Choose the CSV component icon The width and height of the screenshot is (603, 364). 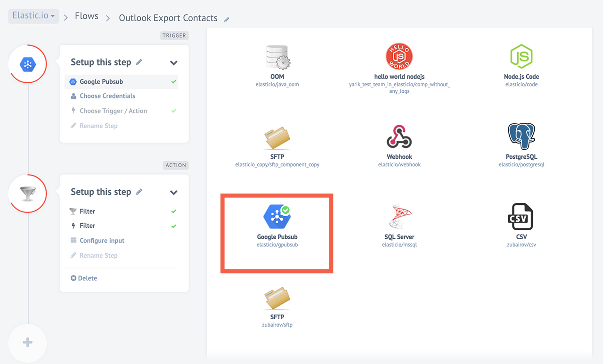tap(521, 217)
